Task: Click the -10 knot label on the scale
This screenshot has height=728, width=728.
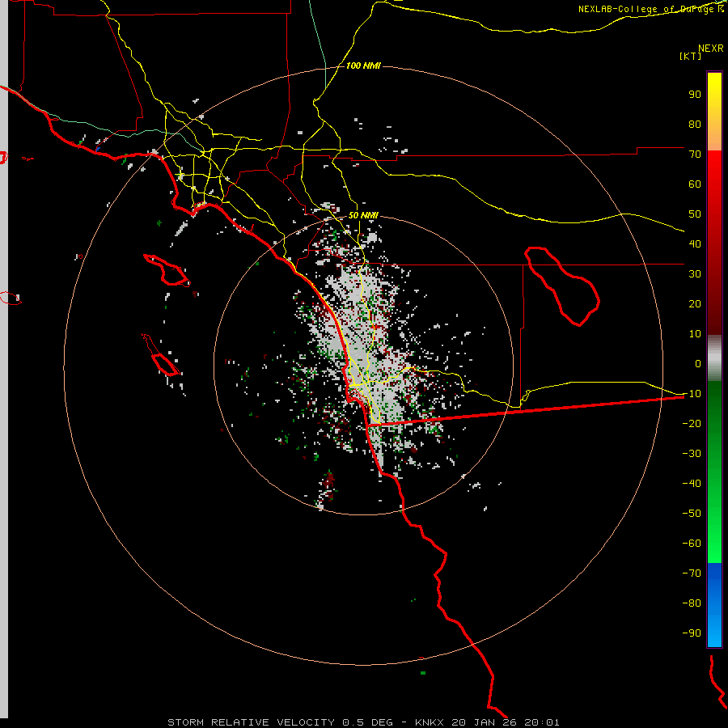Action: click(x=692, y=394)
